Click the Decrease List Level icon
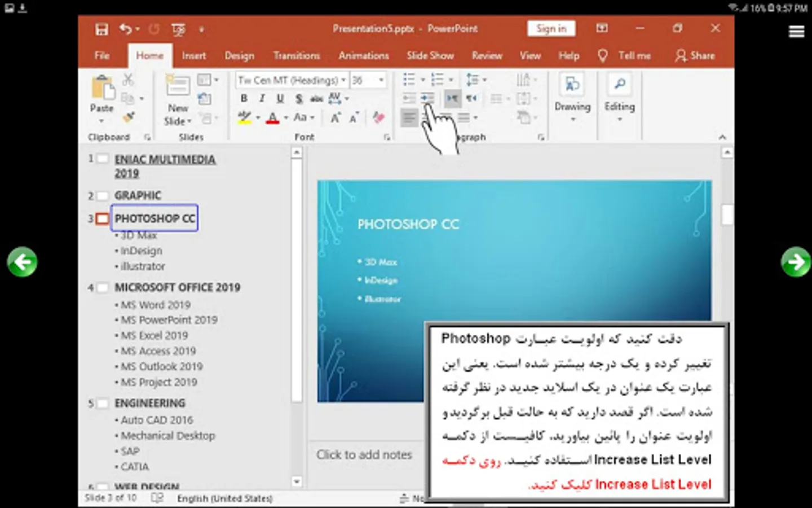Image resolution: width=812 pixels, height=508 pixels. pos(409,99)
